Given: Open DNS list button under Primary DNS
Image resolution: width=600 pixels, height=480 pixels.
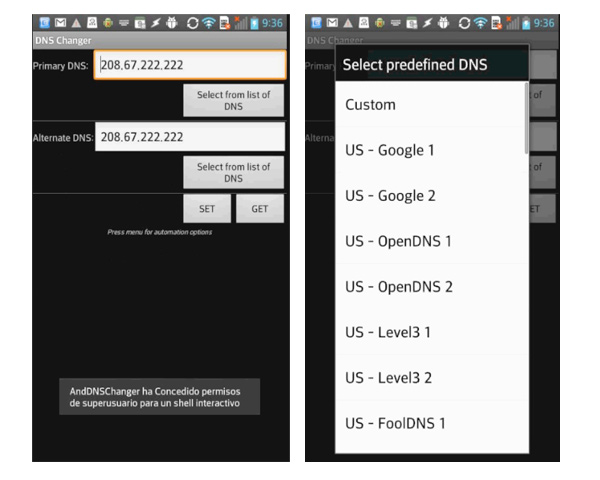Looking at the screenshot, I should pos(233,100).
